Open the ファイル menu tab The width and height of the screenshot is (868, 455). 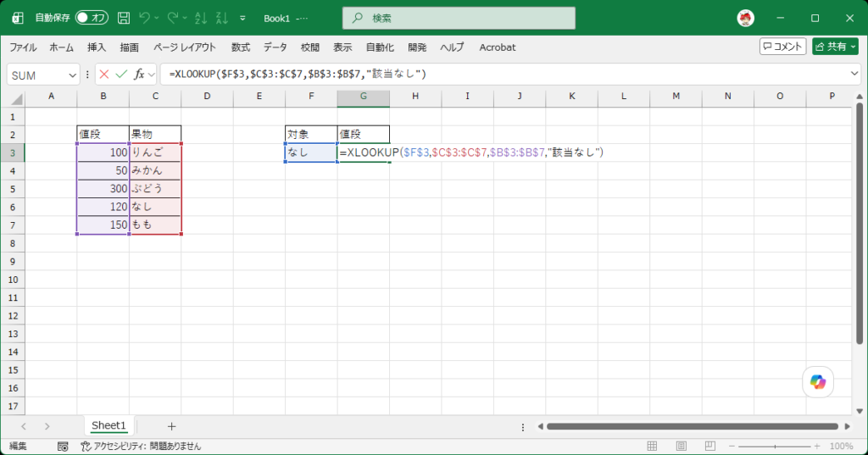coord(23,47)
